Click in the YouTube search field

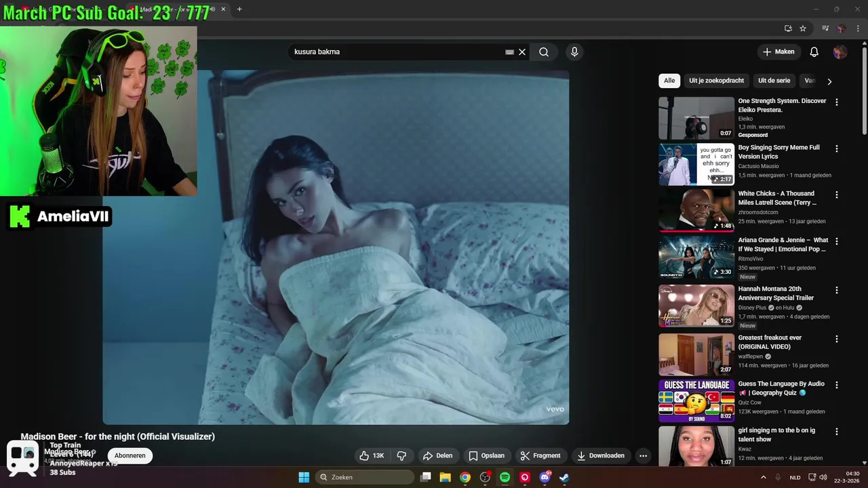397,52
